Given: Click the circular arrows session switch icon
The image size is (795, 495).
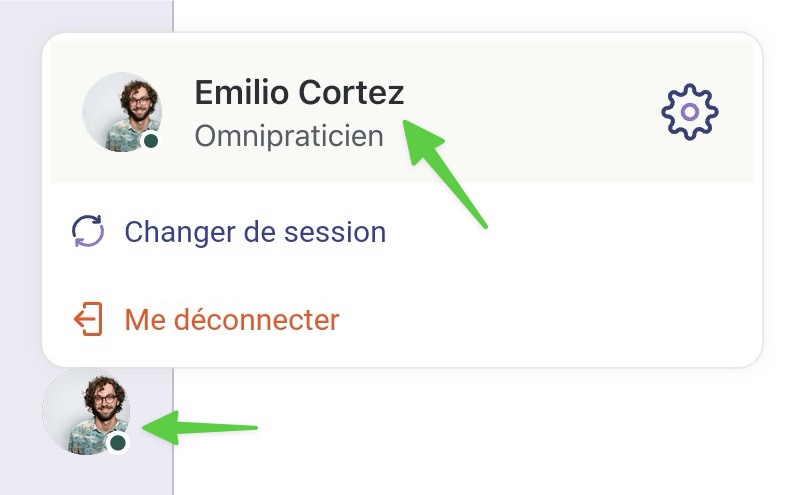Looking at the screenshot, I should coord(88,231).
